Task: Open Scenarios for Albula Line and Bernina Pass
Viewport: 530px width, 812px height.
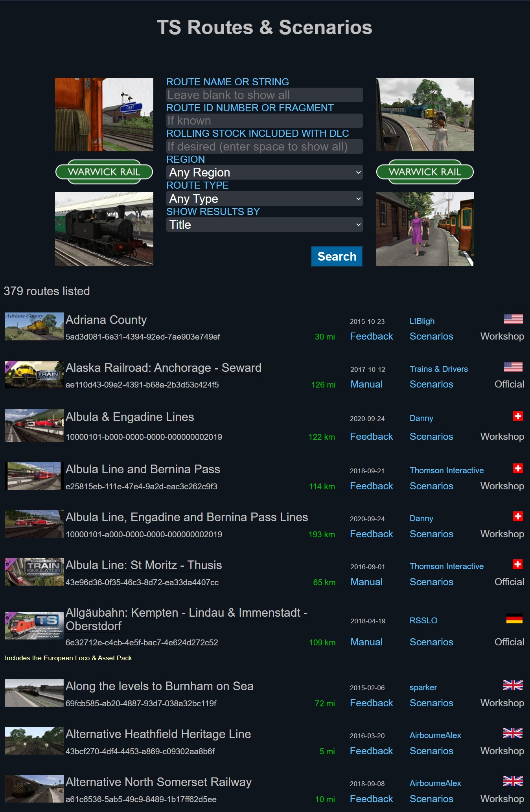Action: pos(431,486)
